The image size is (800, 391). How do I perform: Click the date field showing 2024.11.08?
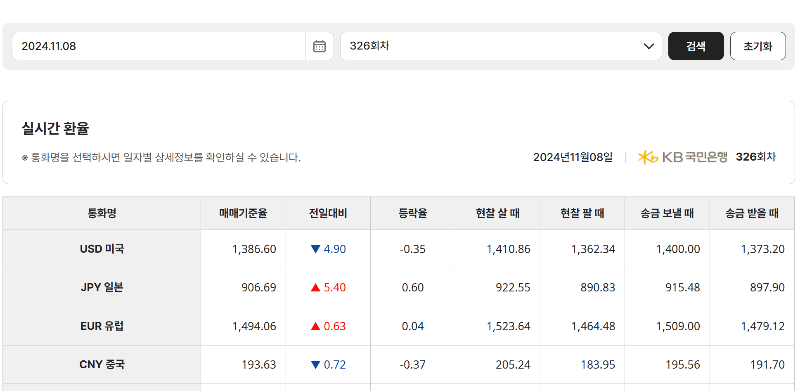tap(159, 46)
